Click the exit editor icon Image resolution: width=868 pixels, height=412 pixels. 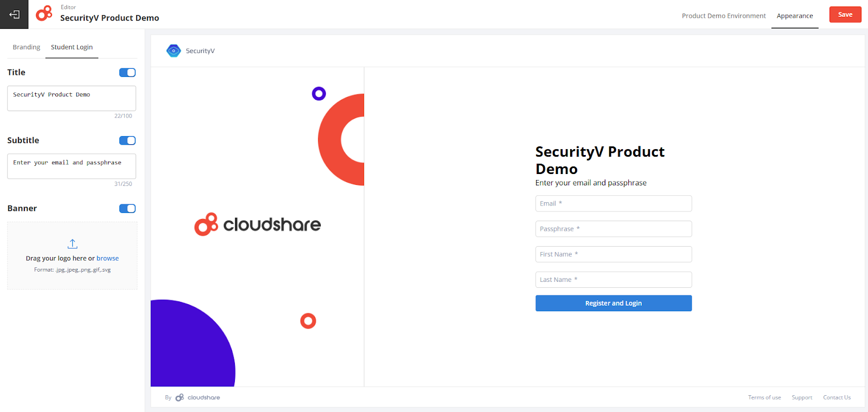tap(14, 14)
